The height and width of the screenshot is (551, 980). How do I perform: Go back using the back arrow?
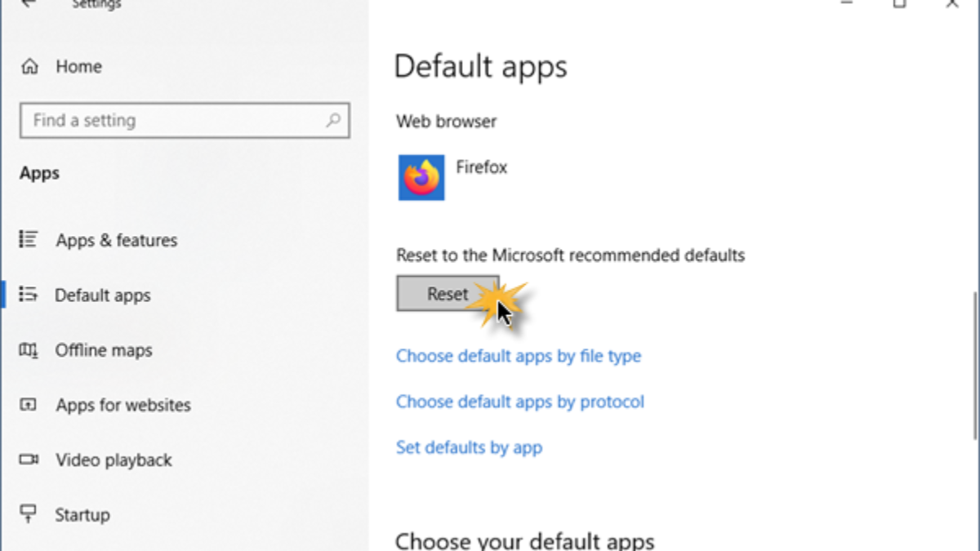tap(29, 4)
